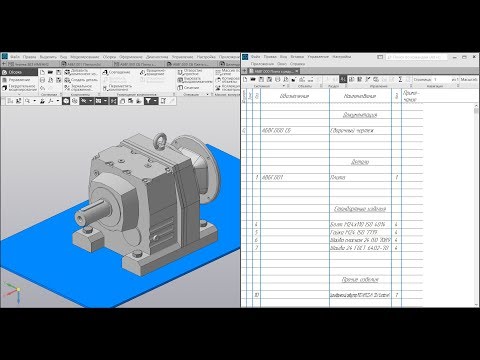Close the specification document tab

click(296, 71)
